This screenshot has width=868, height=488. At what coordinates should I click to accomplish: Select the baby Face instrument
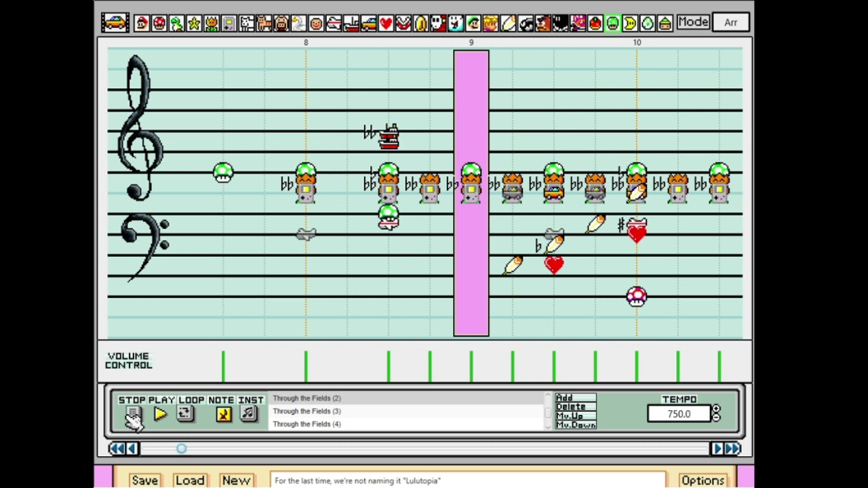coord(317,23)
